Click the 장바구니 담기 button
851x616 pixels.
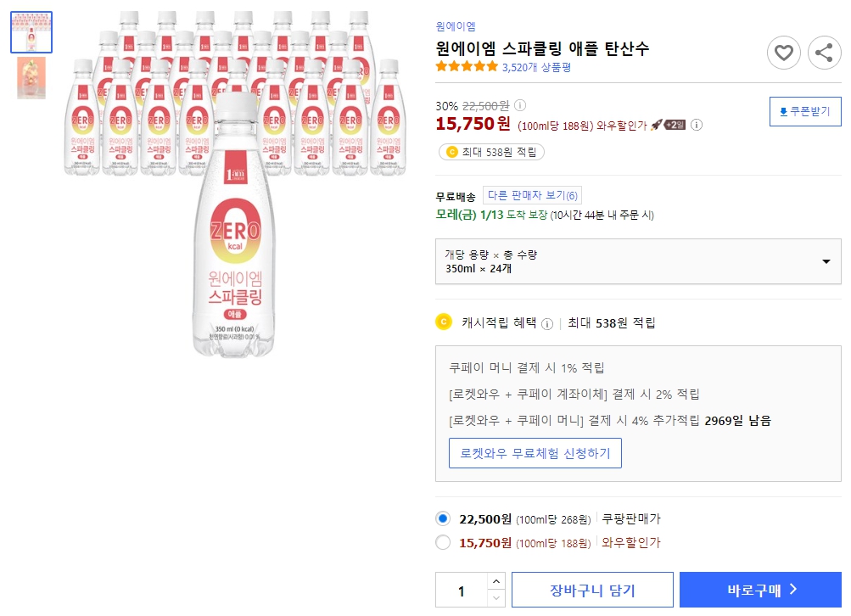click(591, 589)
